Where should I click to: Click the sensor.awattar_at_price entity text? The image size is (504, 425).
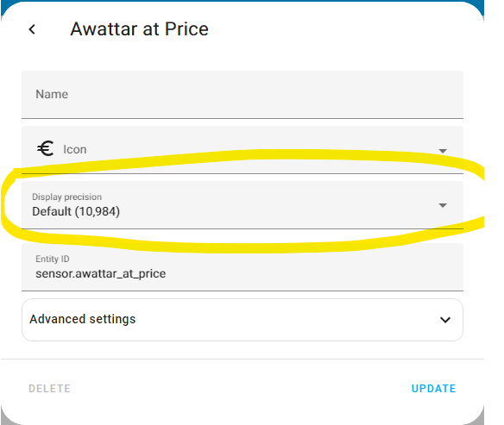click(101, 274)
